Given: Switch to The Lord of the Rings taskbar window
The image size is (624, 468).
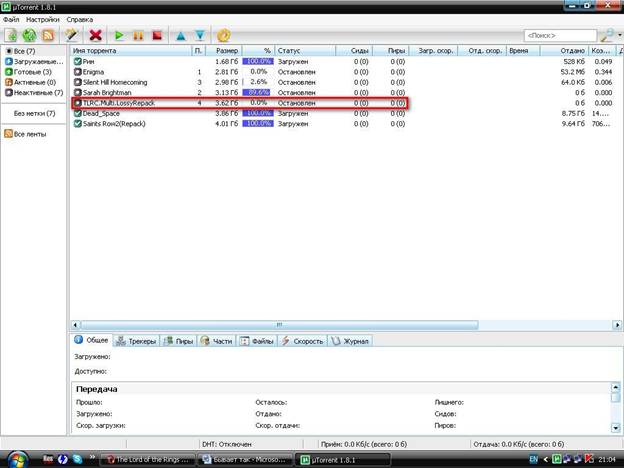Looking at the screenshot, I should (x=147, y=460).
